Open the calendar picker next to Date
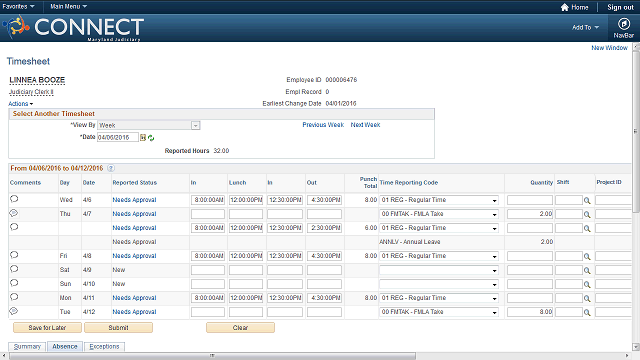This screenshot has width=640, height=360. coord(143,138)
